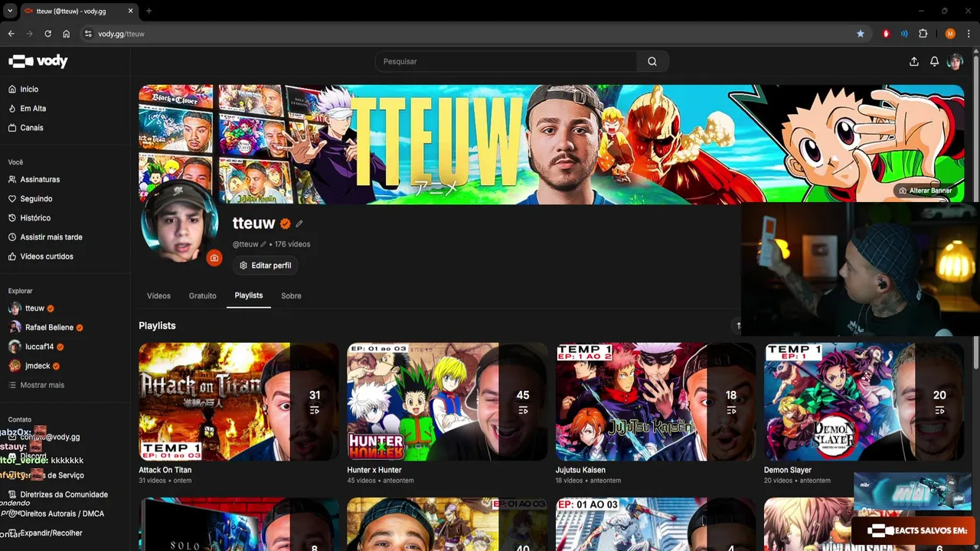Open Attack On Titan playlist thumbnail
Image resolution: width=980 pixels, height=551 pixels.
[x=239, y=402]
